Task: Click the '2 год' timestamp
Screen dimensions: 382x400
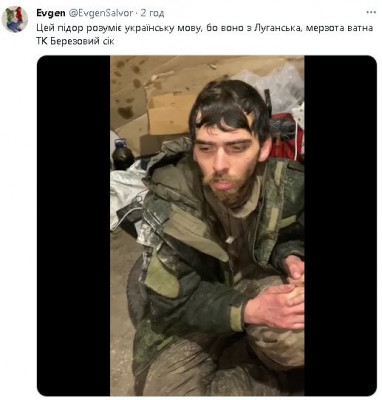Action: [152, 13]
